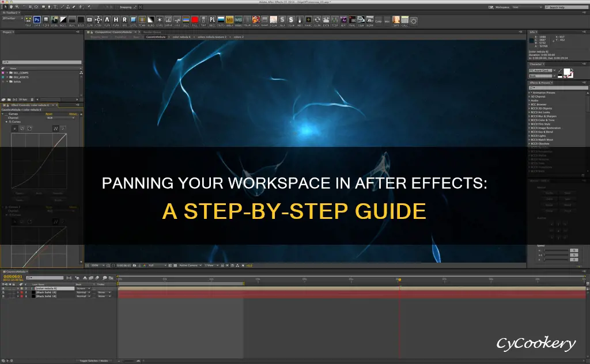Click the EXPO toolbar icon

(160, 20)
